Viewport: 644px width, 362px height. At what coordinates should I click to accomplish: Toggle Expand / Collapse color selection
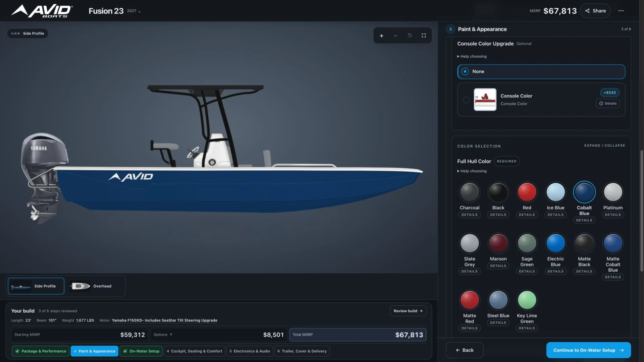tap(604, 145)
